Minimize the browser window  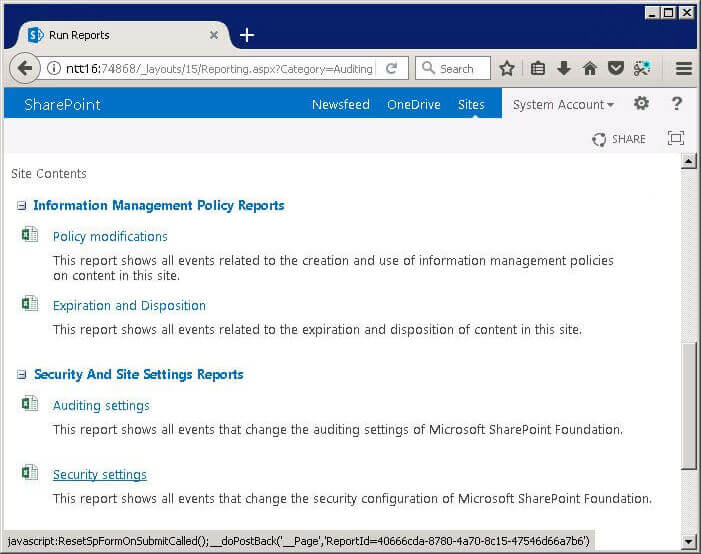point(652,13)
